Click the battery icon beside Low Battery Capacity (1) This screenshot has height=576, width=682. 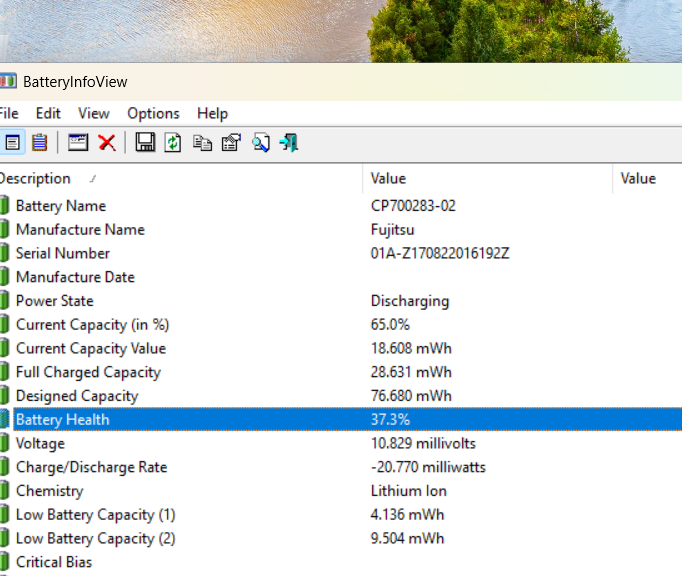click(x=4, y=514)
